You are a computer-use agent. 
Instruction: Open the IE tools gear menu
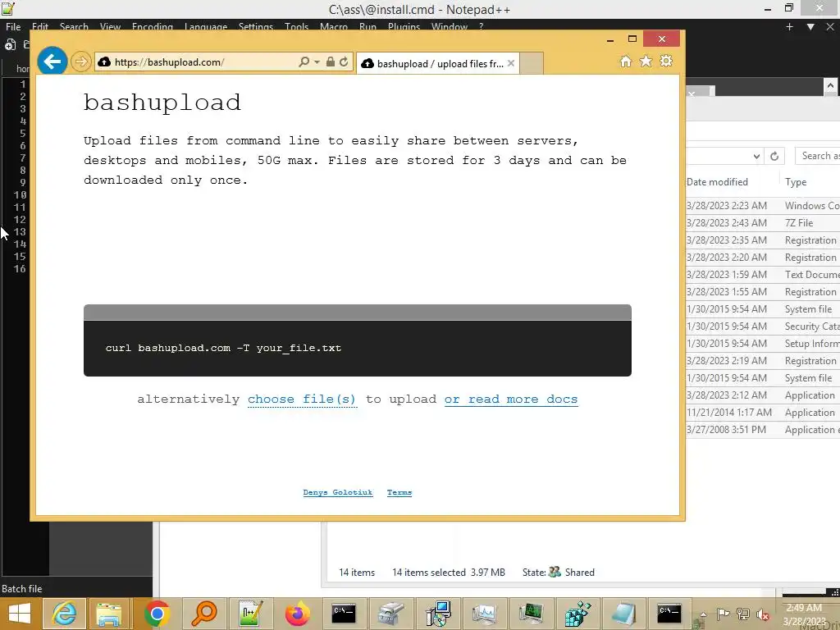point(666,61)
